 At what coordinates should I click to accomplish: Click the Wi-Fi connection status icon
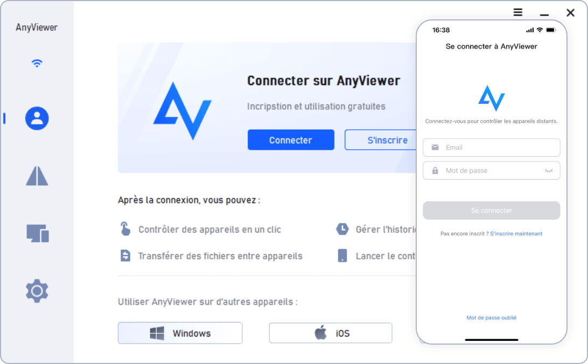(37, 63)
